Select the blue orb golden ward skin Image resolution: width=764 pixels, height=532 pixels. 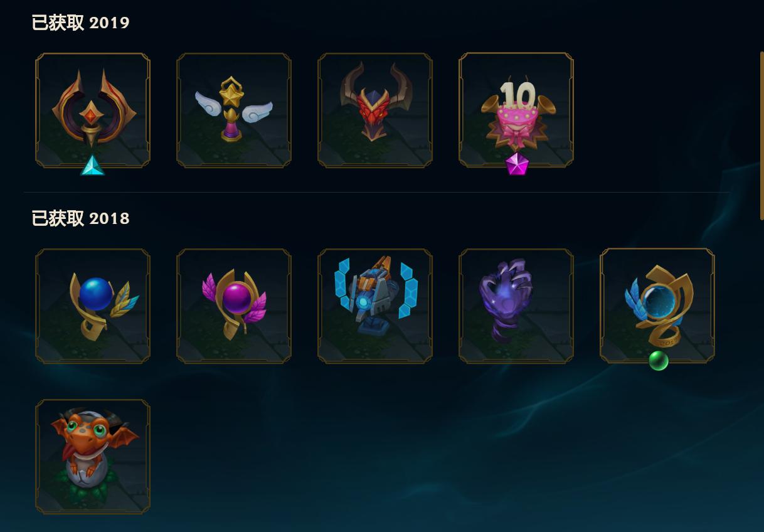pyautogui.click(x=93, y=306)
